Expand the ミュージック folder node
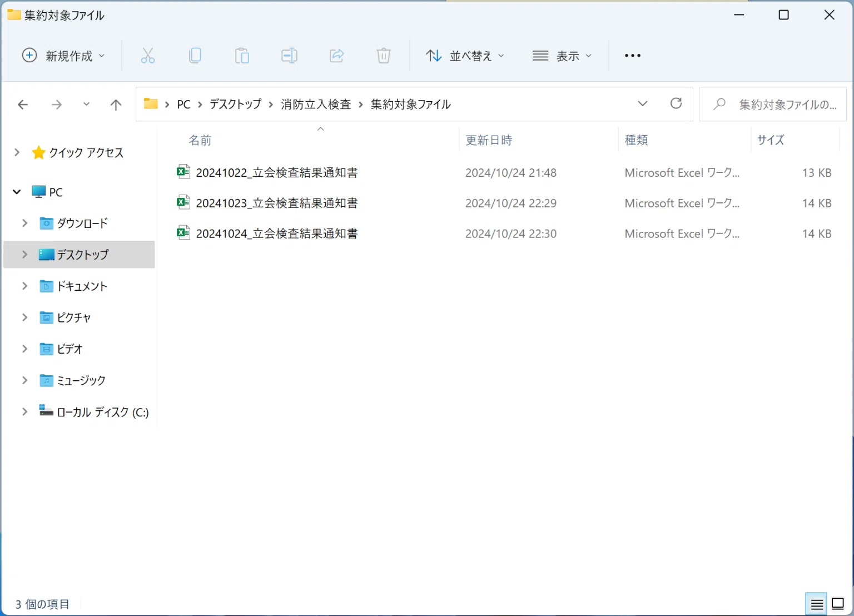The image size is (854, 616). (x=24, y=380)
